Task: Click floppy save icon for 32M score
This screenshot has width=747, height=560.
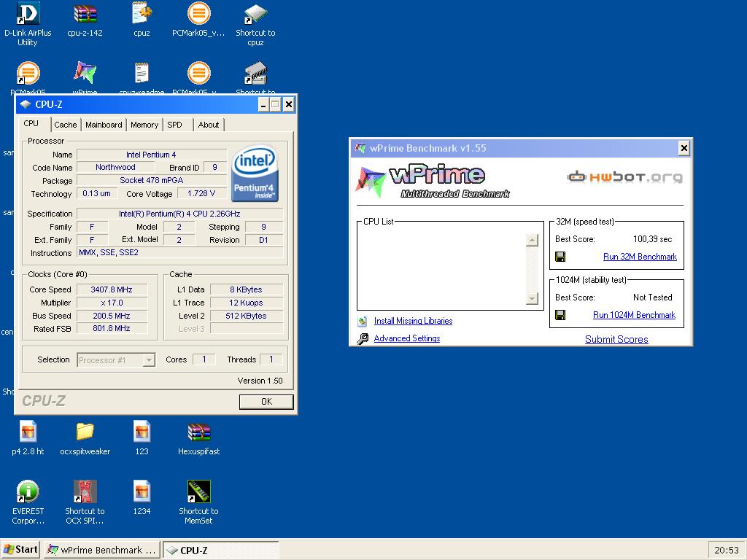Action: 560,257
